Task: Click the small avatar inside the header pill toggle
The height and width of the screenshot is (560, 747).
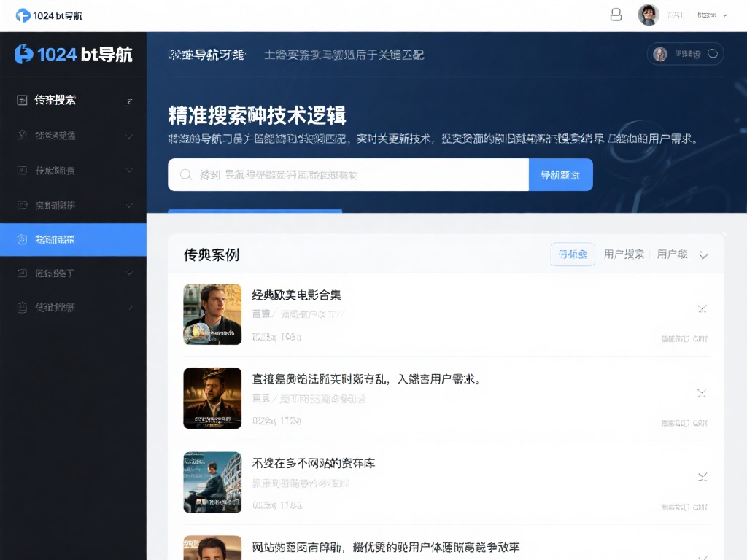Action: click(660, 54)
